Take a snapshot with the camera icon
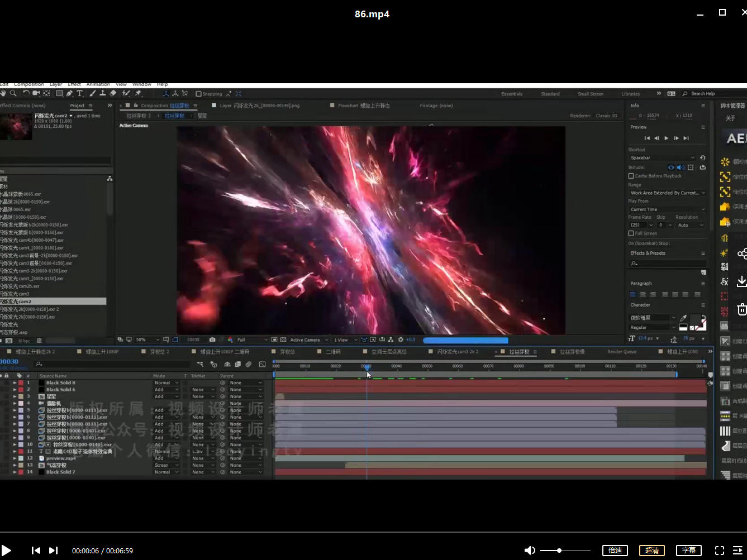Screen dimensions: 747x560 (212, 339)
